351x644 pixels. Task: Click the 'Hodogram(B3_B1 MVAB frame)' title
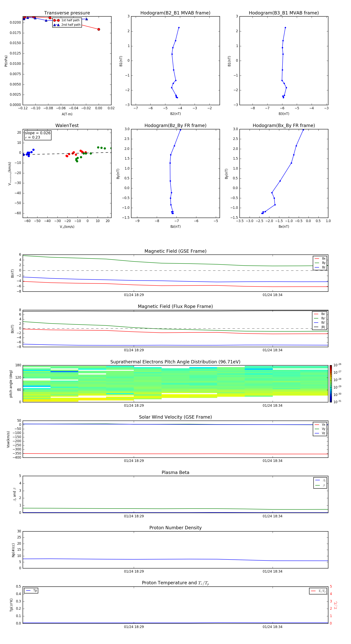tap(284, 13)
